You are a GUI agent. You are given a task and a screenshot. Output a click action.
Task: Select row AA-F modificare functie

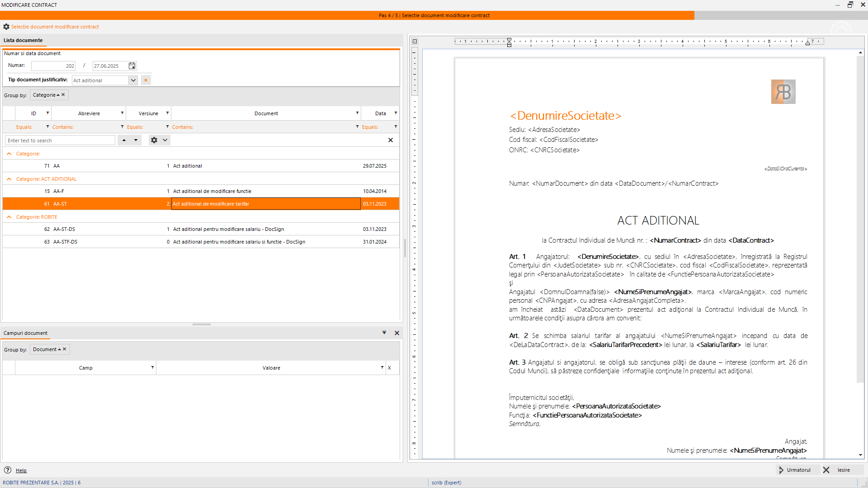pyautogui.click(x=201, y=191)
